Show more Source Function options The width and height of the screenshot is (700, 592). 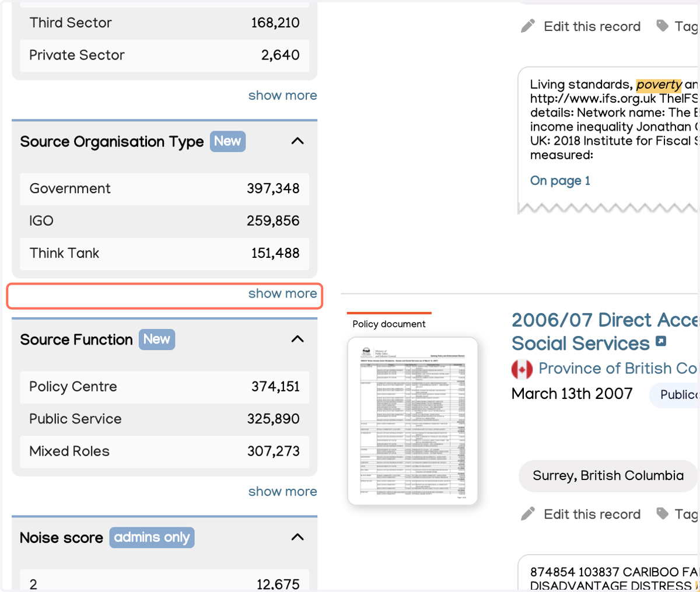pyautogui.click(x=282, y=492)
